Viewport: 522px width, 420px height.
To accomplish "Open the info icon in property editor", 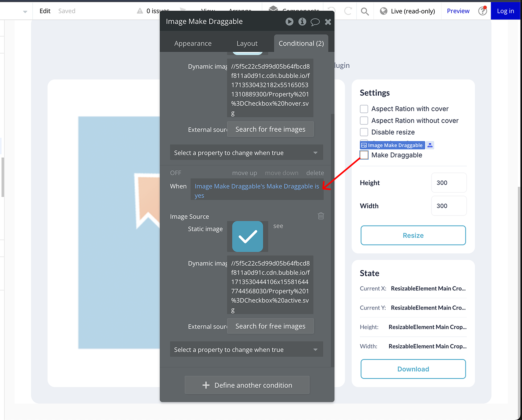I will point(302,22).
